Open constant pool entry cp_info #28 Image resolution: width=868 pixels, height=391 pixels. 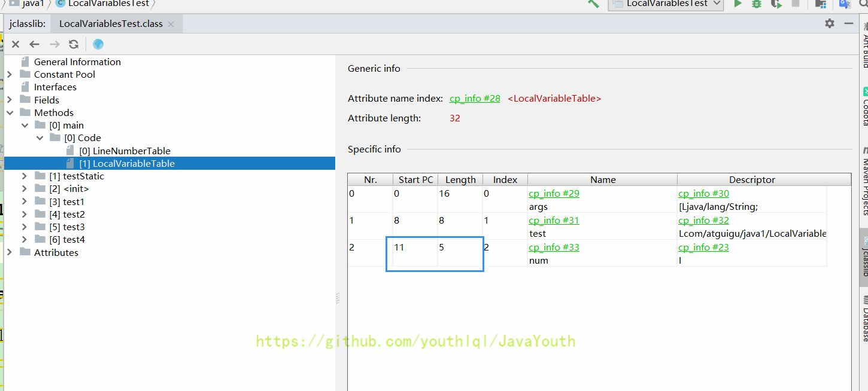(474, 98)
